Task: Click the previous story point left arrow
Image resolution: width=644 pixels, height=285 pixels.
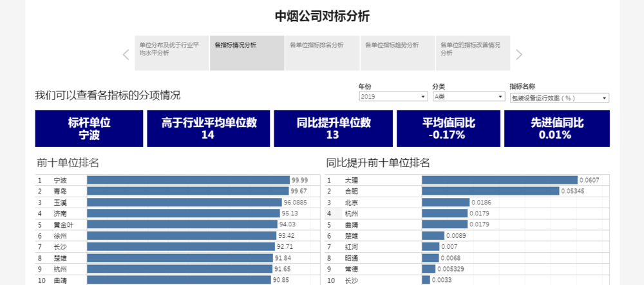Action: [126, 54]
